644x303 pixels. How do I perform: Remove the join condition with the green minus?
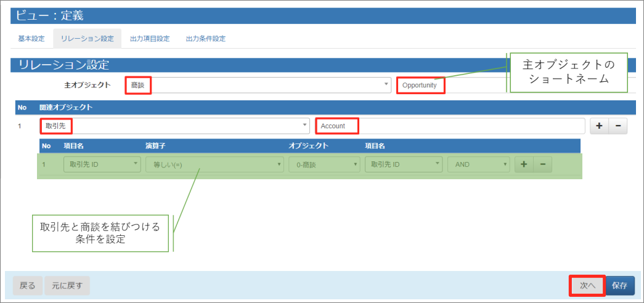(x=542, y=164)
